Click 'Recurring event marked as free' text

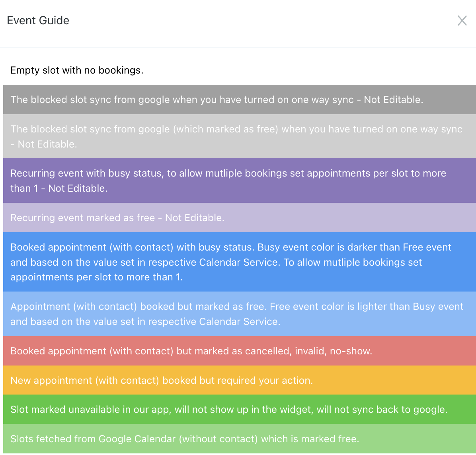pyautogui.click(x=82, y=218)
